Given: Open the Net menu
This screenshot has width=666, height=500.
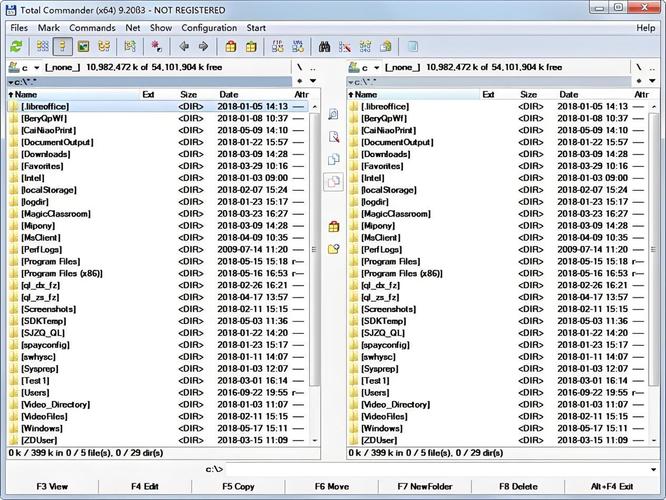Looking at the screenshot, I should coord(133,28).
